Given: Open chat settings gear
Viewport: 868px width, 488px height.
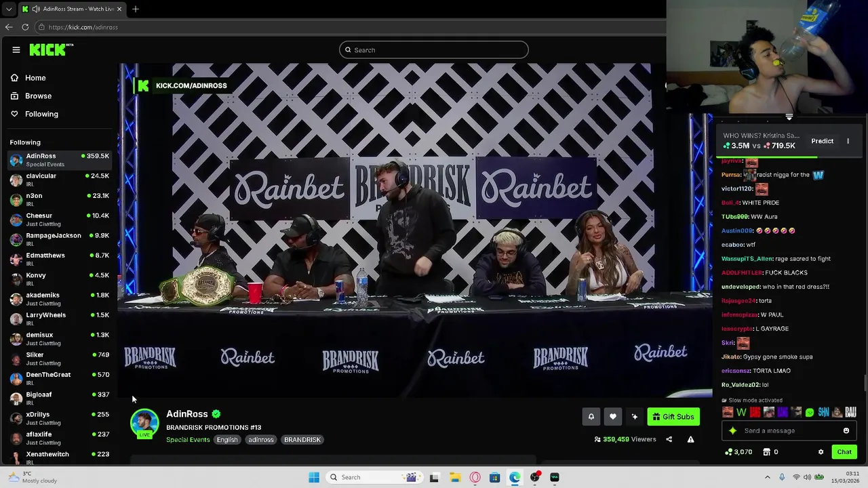Looking at the screenshot, I should [821, 452].
